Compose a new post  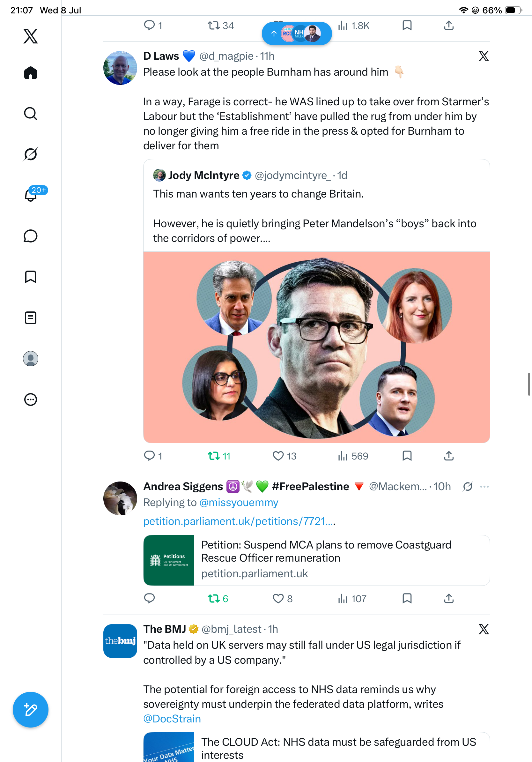pos(31,710)
